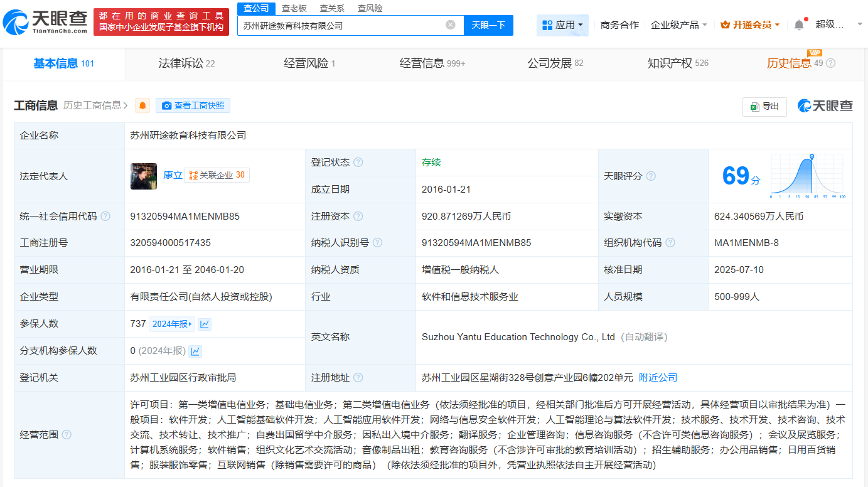Open the 附近公司 link
Screen dimensions: 868x487
click(656, 377)
